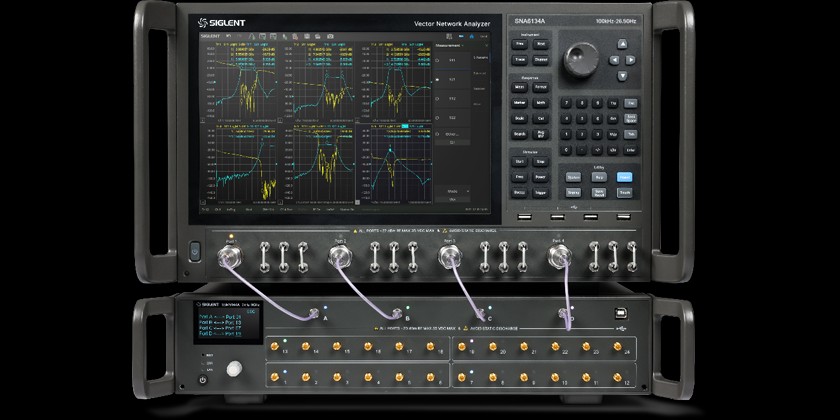Click port A connector on switch matrix
The height and width of the screenshot is (420, 840).
pyautogui.click(x=312, y=311)
